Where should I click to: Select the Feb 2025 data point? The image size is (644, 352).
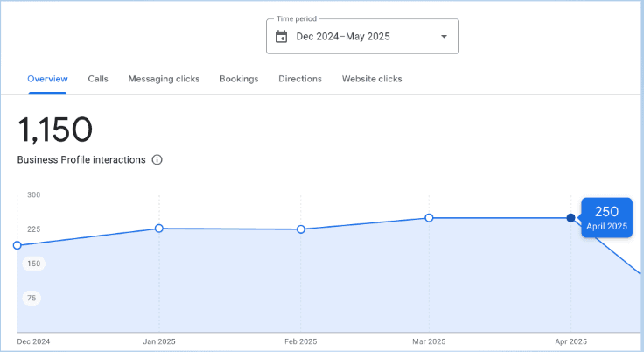tap(301, 229)
